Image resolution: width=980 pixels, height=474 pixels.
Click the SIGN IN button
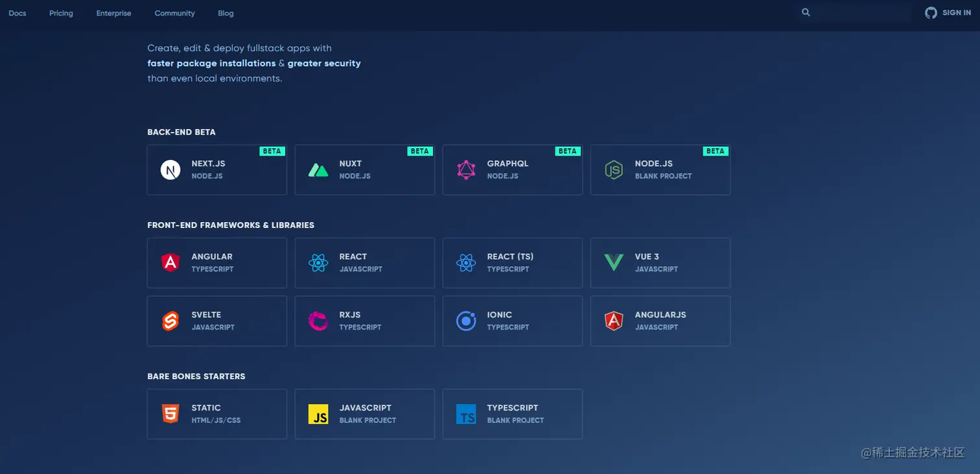point(957,12)
